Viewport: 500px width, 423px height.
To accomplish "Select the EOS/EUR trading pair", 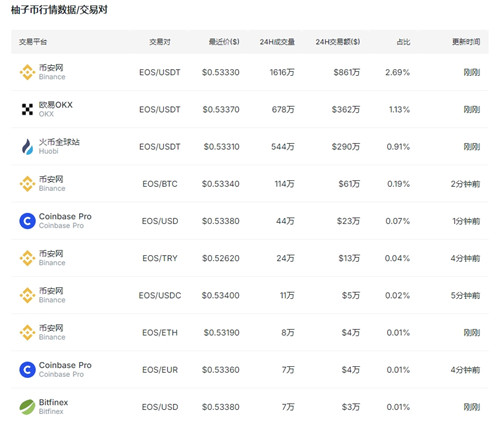I will click(160, 370).
